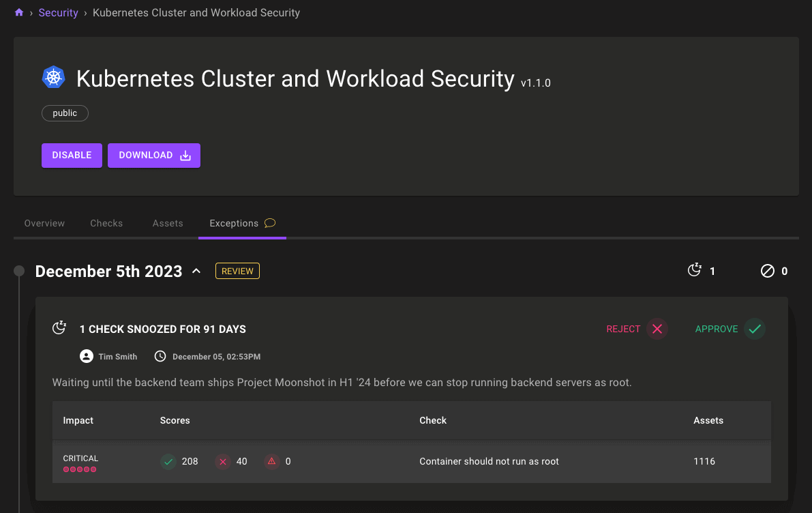
Task: Click the Tim Smith user avatar icon
Action: tap(87, 356)
